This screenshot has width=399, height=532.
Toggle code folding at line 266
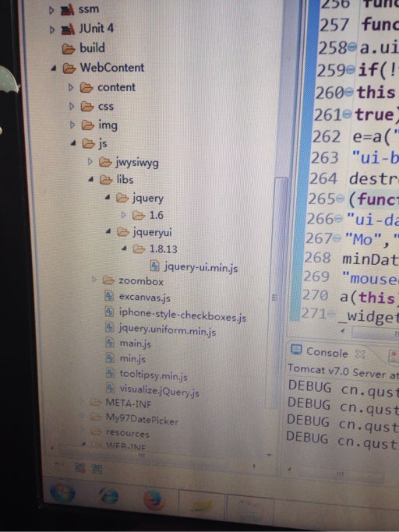338,219
